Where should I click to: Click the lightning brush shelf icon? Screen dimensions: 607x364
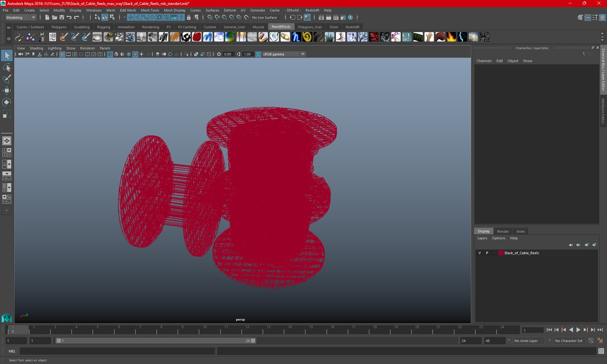tap(462, 37)
